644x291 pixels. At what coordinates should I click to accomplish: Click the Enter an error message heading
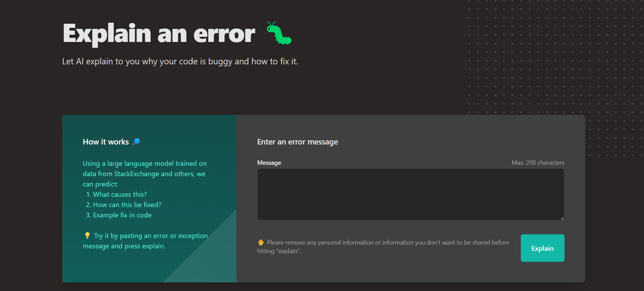pos(297,142)
